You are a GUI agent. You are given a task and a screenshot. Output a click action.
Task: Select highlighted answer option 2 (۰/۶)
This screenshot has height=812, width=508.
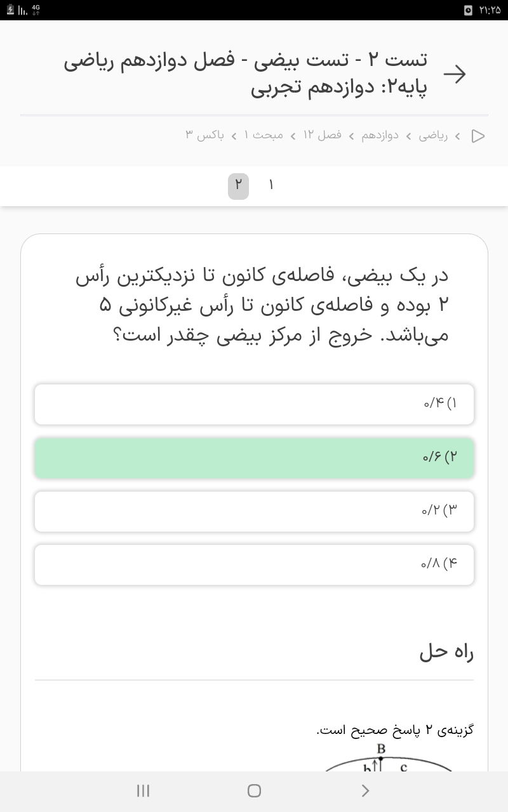point(254,457)
